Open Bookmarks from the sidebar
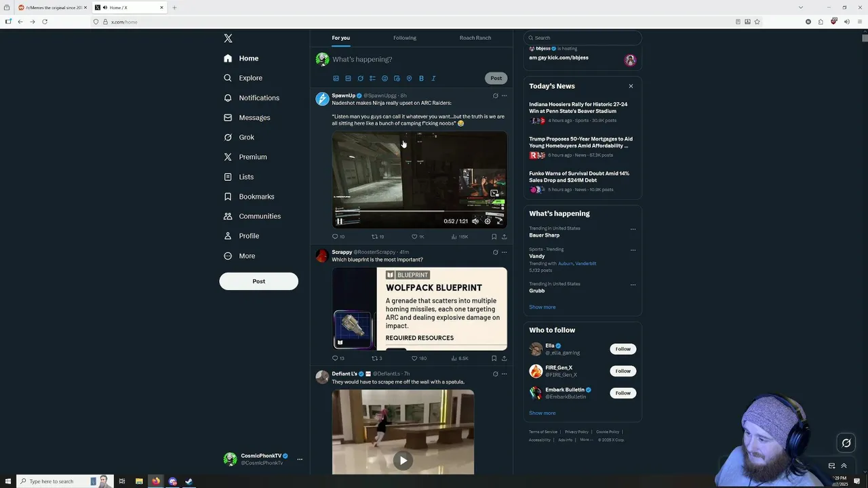Screen dimensions: 868x488 [249, 197]
